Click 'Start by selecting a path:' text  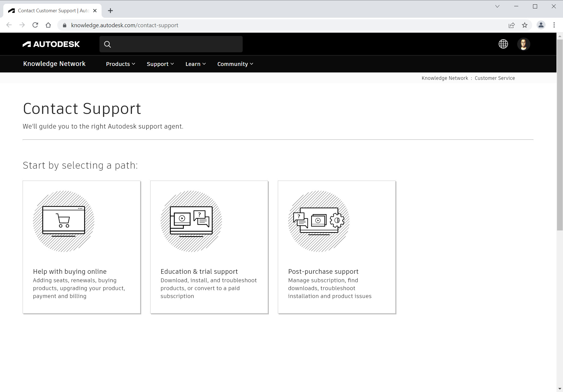(x=80, y=165)
